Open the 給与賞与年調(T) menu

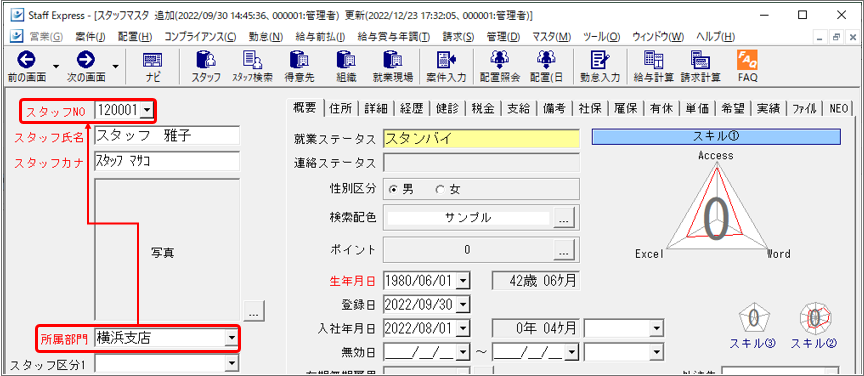pos(393,36)
